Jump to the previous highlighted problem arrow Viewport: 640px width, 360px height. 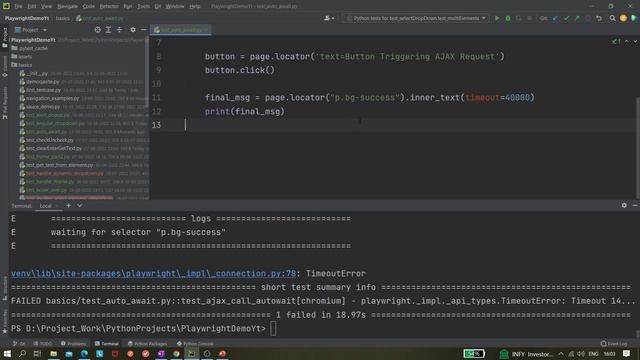(x=627, y=41)
